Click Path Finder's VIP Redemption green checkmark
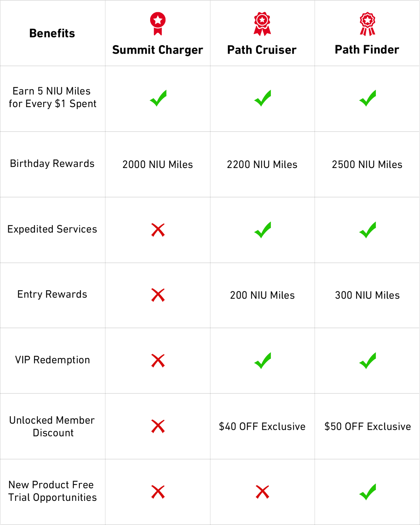The height and width of the screenshot is (525, 420). click(x=367, y=360)
